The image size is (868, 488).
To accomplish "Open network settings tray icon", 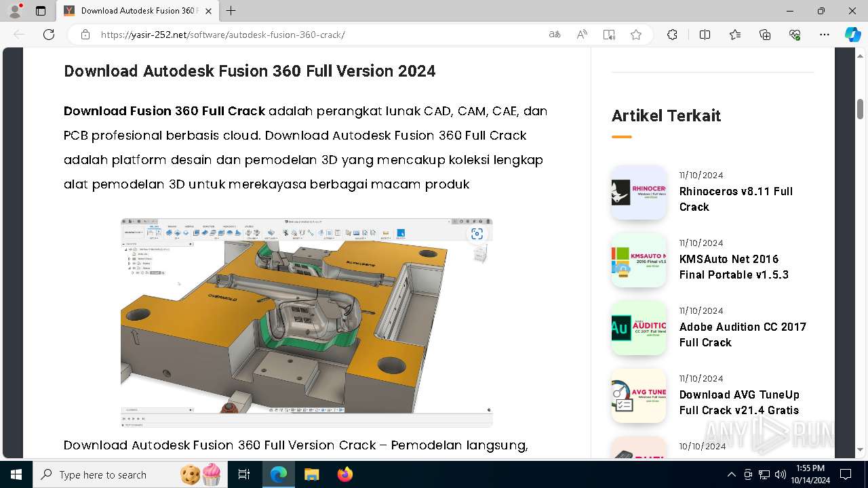I will (x=764, y=474).
